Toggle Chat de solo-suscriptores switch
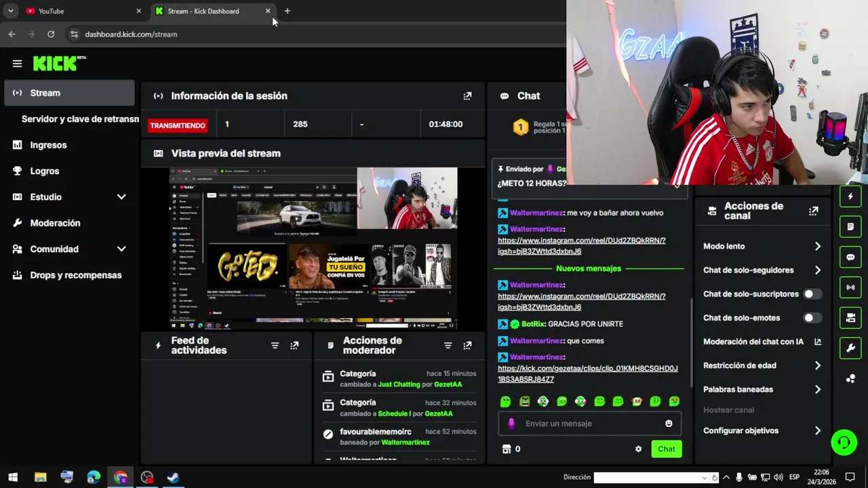Screen dimensions: 868x488 812,294
